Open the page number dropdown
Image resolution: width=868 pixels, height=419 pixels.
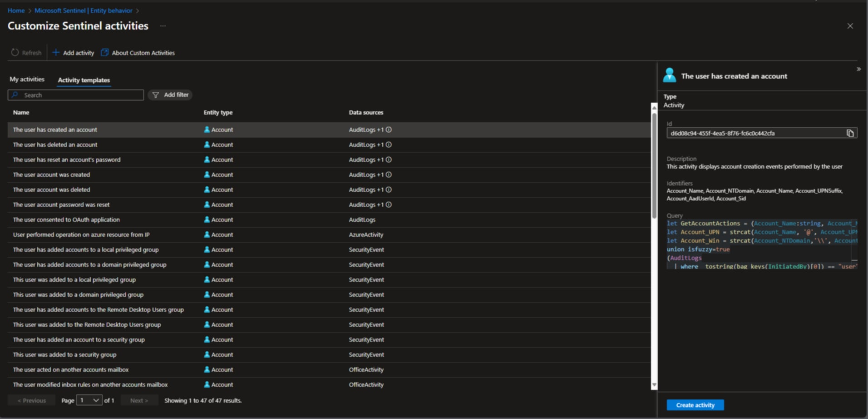tap(89, 400)
